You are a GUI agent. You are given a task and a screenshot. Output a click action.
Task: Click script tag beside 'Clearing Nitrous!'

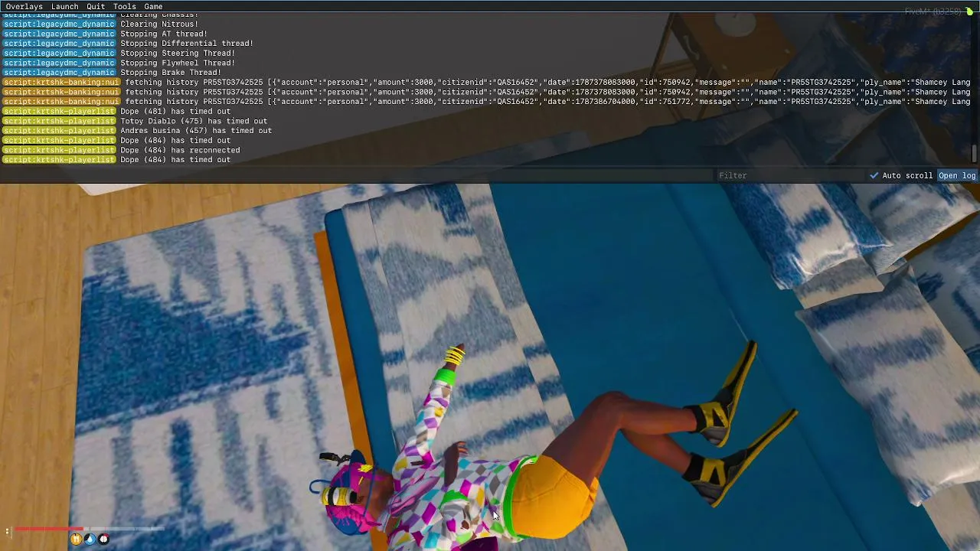coord(59,24)
